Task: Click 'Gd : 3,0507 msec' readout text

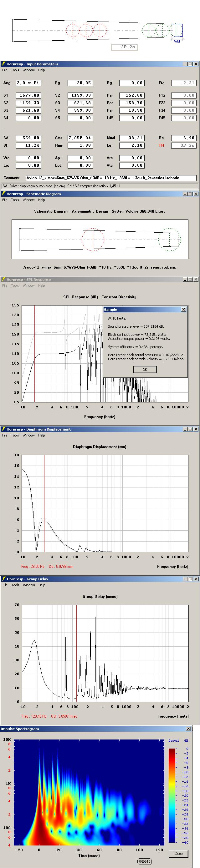Action: 64,716
